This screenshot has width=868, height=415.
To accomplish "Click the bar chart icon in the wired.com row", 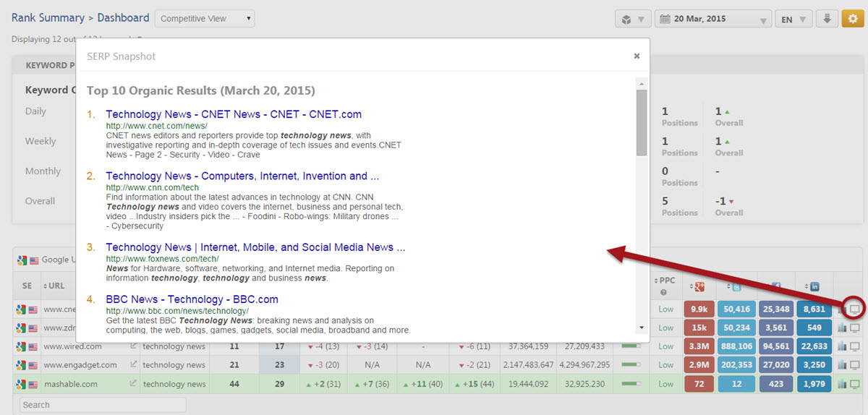I will tap(842, 346).
